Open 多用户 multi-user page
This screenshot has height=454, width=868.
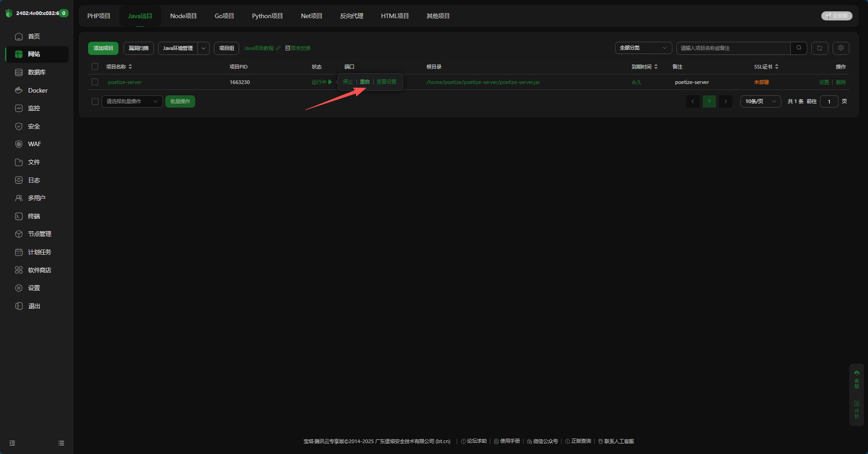pos(37,198)
